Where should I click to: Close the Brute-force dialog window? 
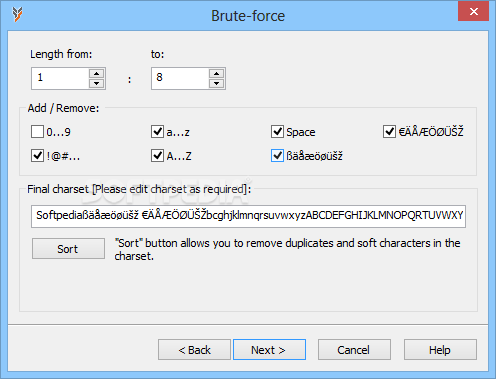473,12
